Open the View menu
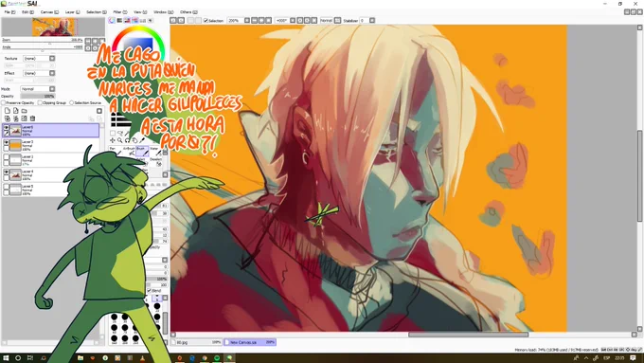Image resolution: width=644 pixels, height=363 pixels. (x=140, y=12)
